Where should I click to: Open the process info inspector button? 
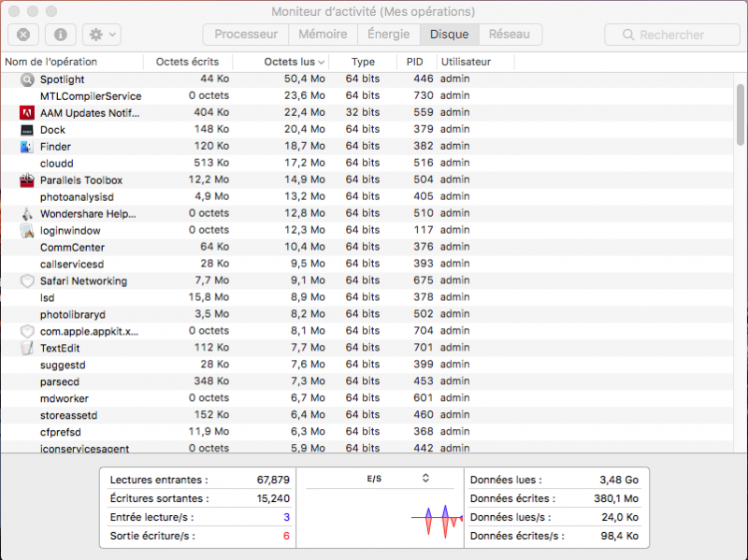pyautogui.click(x=60, y=35)
